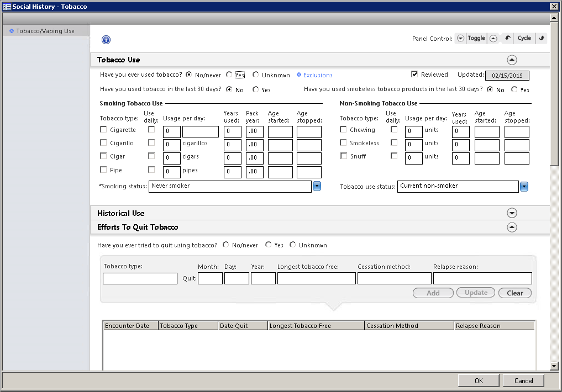Select No/never for ever used tobacco
This screenshot has width=562, height=392.
point(189,75)
